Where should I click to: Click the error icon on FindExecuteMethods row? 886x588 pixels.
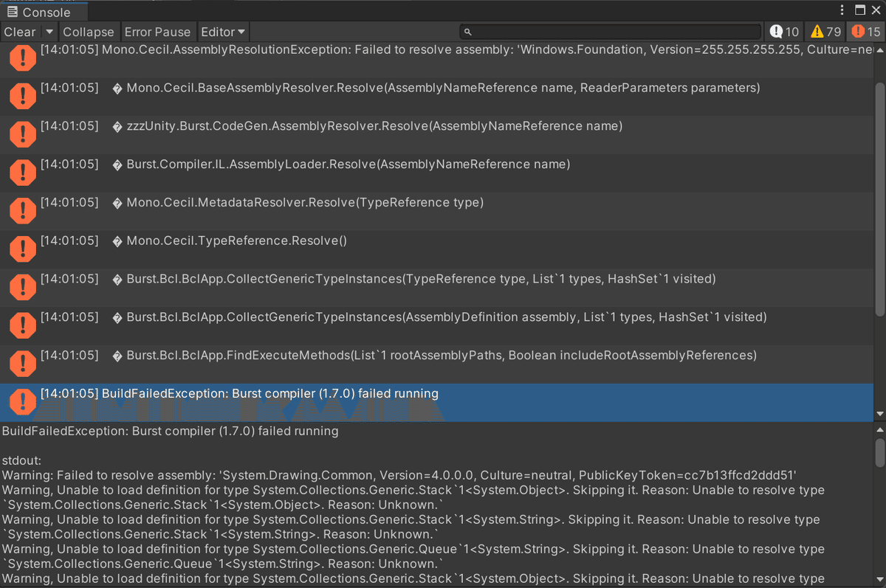point(23,362)
